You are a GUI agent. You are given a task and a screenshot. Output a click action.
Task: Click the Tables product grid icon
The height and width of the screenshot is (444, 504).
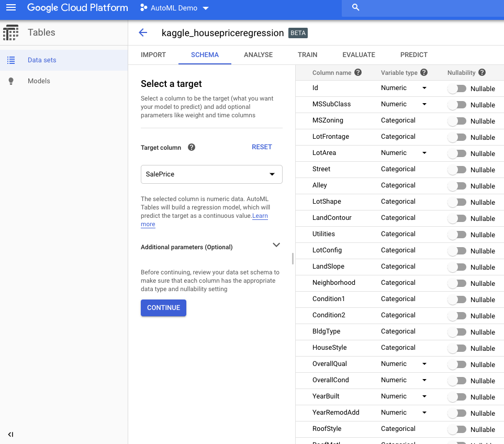click(10, 32)
